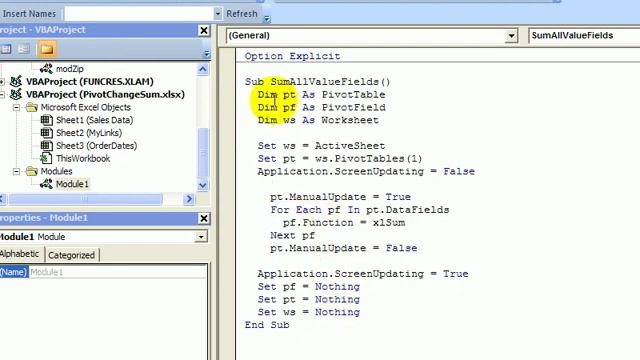Click the View Object icon in Project panel
The width and height of the screenshot is (640, 360).
(24, 49)
